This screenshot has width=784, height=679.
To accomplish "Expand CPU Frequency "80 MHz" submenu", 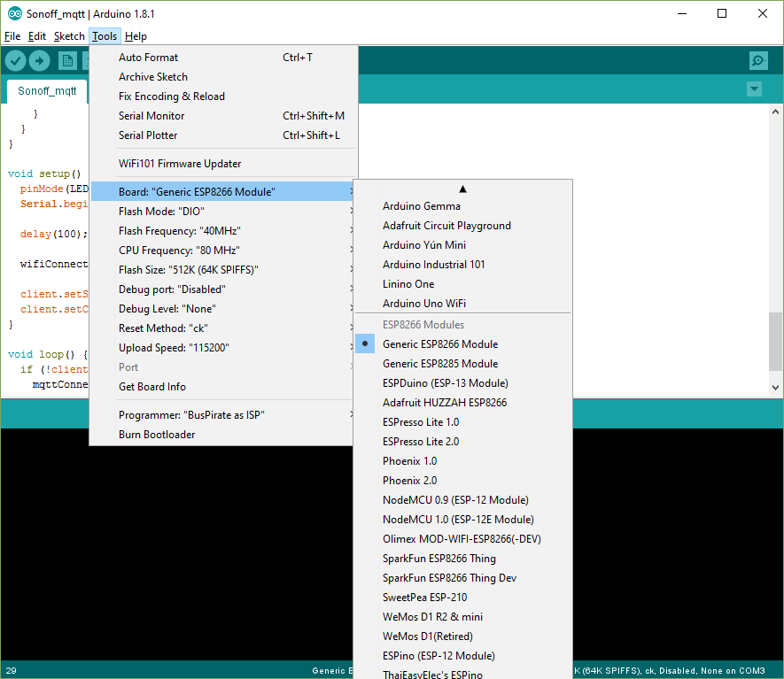I will 223,251.
